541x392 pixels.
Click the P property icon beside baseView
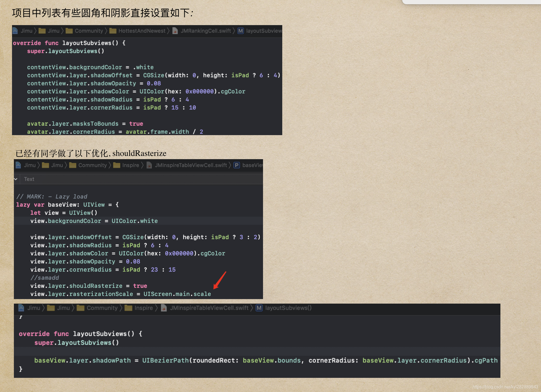[x=237, y=165]
